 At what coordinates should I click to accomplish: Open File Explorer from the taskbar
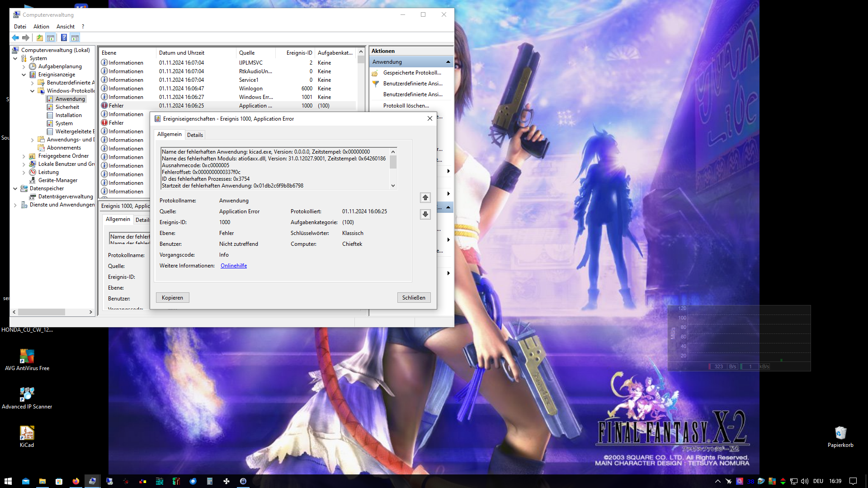pyautogui.click(x=42, y=481)
